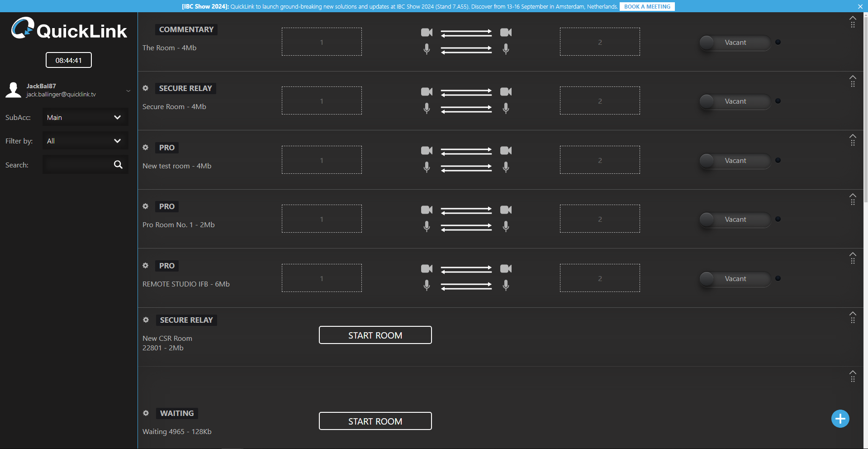Screen dimensions: 868x449
Task: Click the gear icon for REMOTE STUDIO IFB
Action: pyautogui.click(x=146, y=266)
